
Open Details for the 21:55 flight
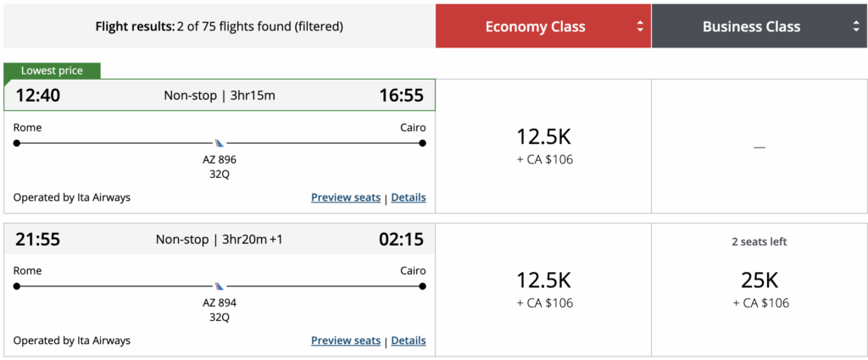[409, 341]
